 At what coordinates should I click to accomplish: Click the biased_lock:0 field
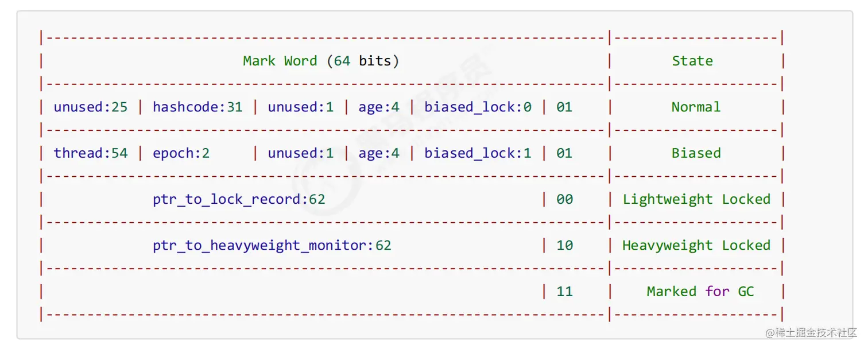click(x=478, y=107)
